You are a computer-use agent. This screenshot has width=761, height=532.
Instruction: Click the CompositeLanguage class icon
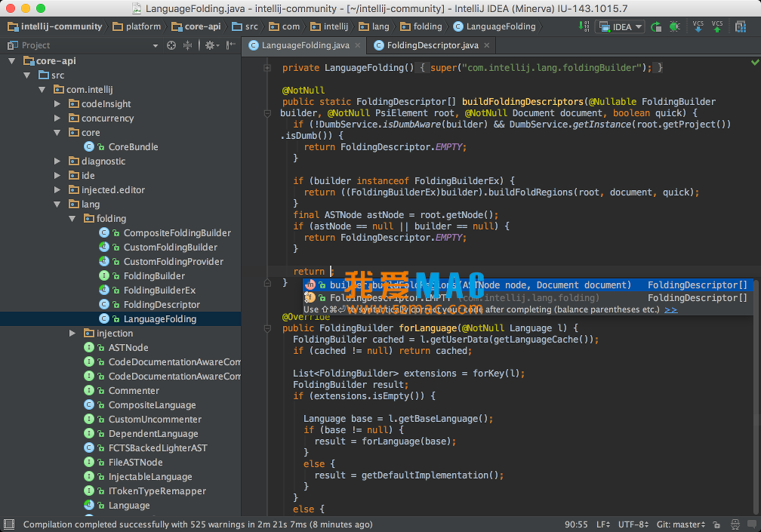(x=89, y=404)
